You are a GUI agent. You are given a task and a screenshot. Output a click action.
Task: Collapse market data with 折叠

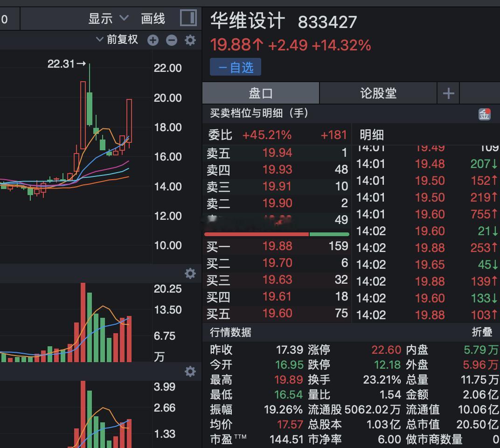pos(482,332)
